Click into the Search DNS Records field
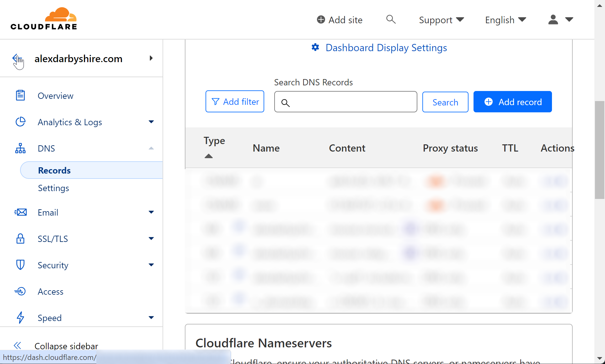Screen dimensions: 605x364 tap(345, 102)
